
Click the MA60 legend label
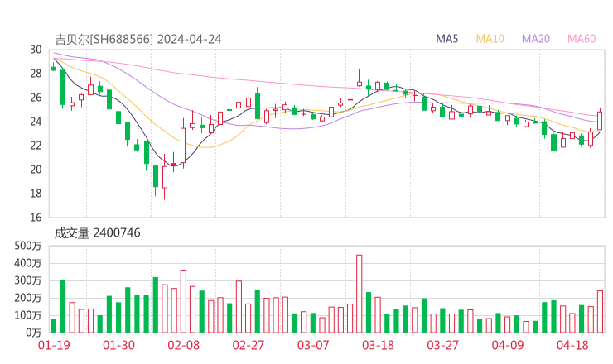coord(582,39)
